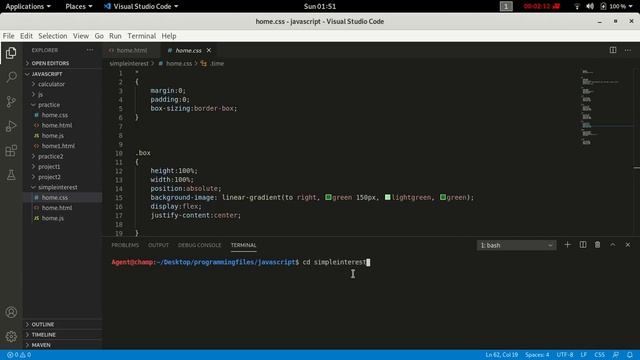
Task: Click errors and warnings count in status bar
Action: tap(19, 355)
